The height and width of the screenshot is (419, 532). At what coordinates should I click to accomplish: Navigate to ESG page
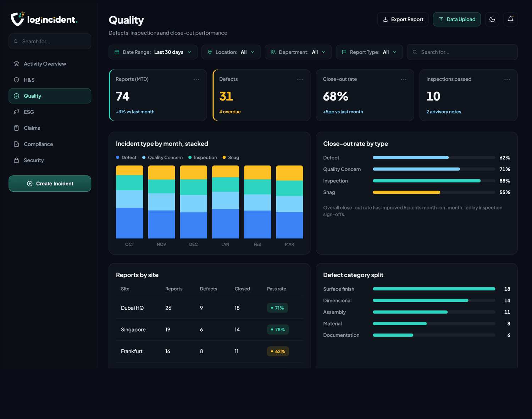tap(50, 112)
